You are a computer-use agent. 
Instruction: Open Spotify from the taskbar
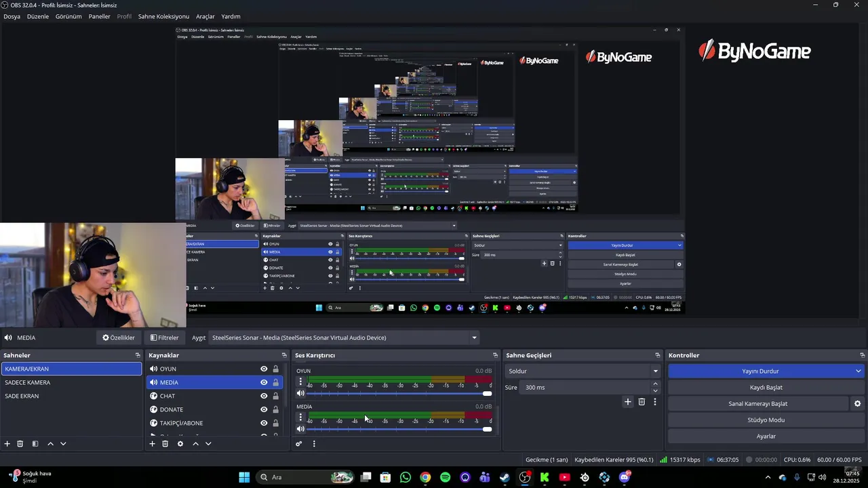point(445,477)
